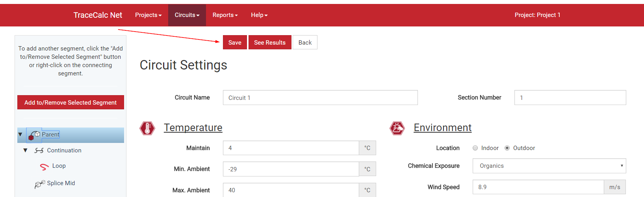Image resolution: width=644 pixels, height=197 pixels.
Task: Collapse the Parent tree node arrow
Action: pos(20,135)
